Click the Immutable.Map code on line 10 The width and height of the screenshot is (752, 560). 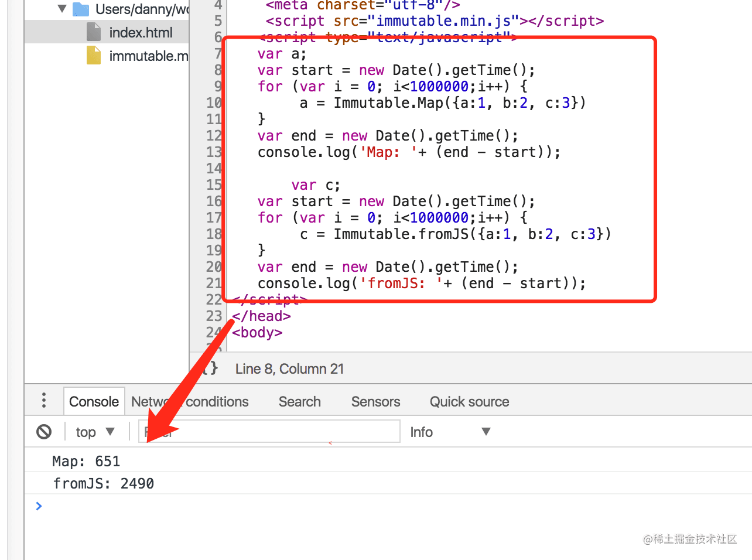pyautogui.click(x=442, y=103)
